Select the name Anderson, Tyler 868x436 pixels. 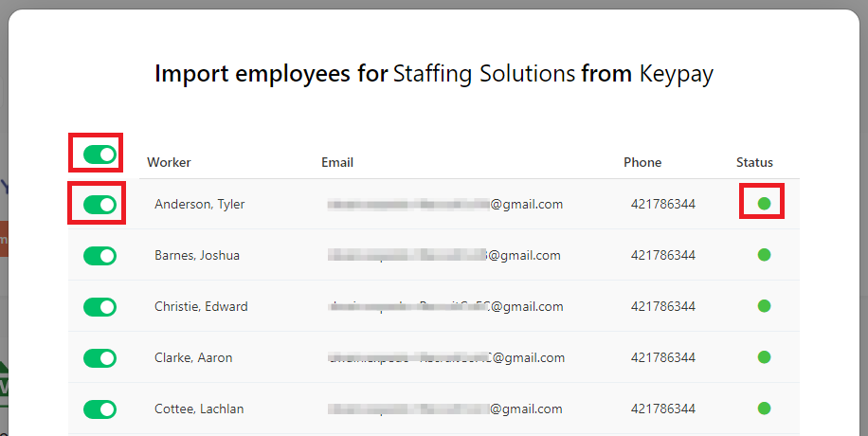pyautogui.click(x=199, y=204)
